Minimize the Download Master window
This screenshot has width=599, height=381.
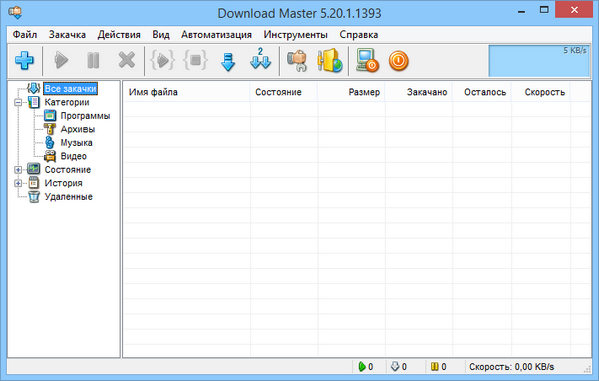pos(521,11)
